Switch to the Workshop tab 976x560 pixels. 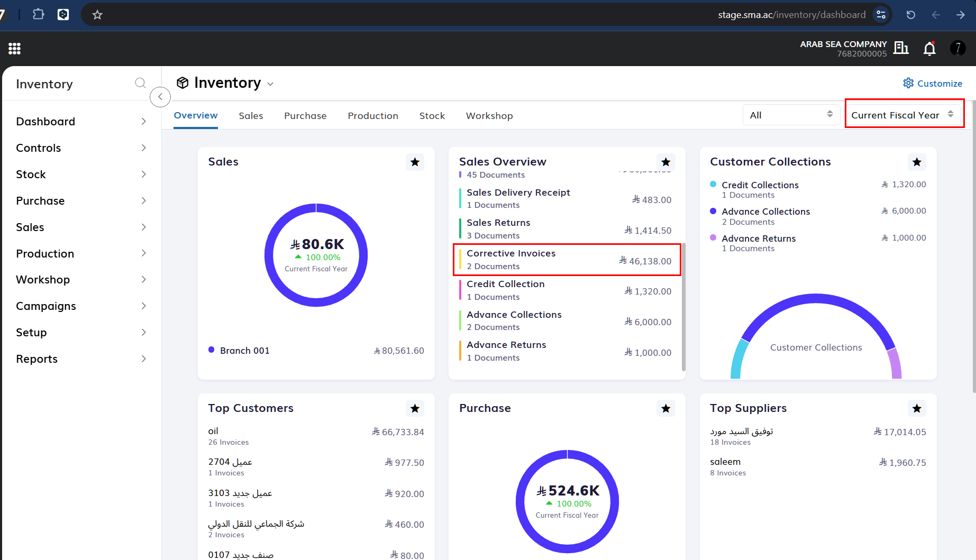pos(489,116)
